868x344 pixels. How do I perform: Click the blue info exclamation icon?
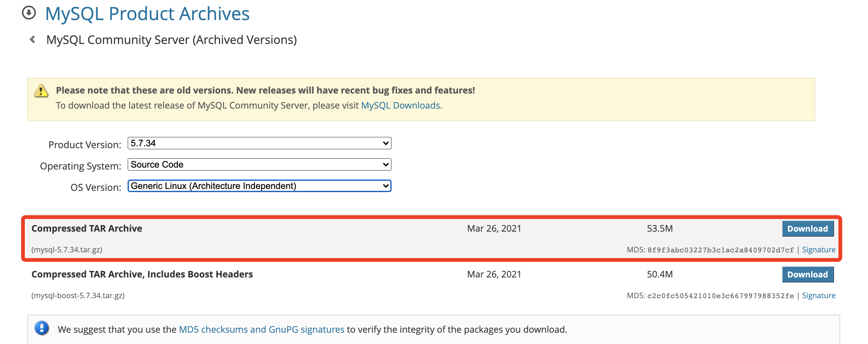point(42,328)
